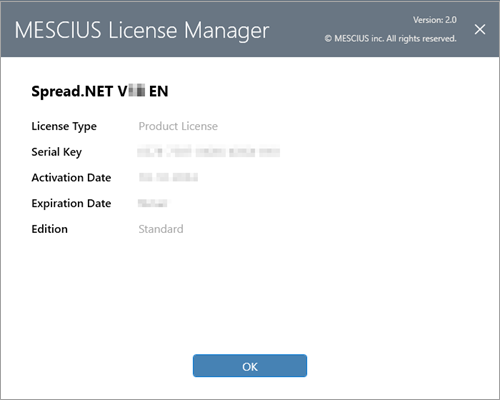Screen dimensions: 500x400
Task: Close the MESCIUS License Manager dialog
Action: (480, 29)
